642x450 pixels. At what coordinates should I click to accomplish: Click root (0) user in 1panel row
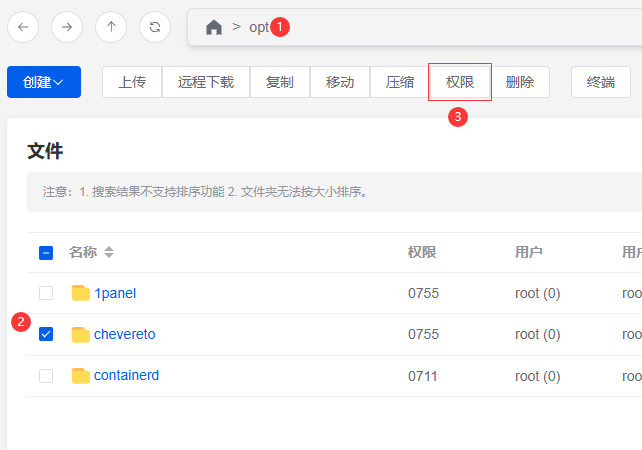538,293
